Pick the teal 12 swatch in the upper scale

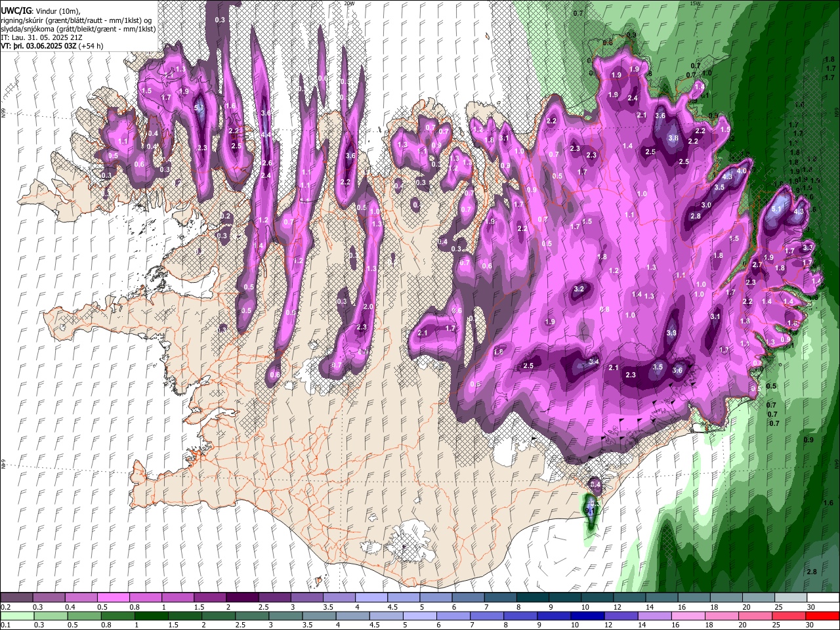[629, 598]
